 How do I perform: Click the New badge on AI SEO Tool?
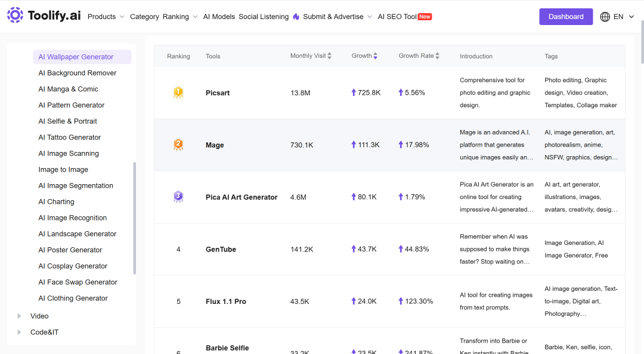[425, 17]
